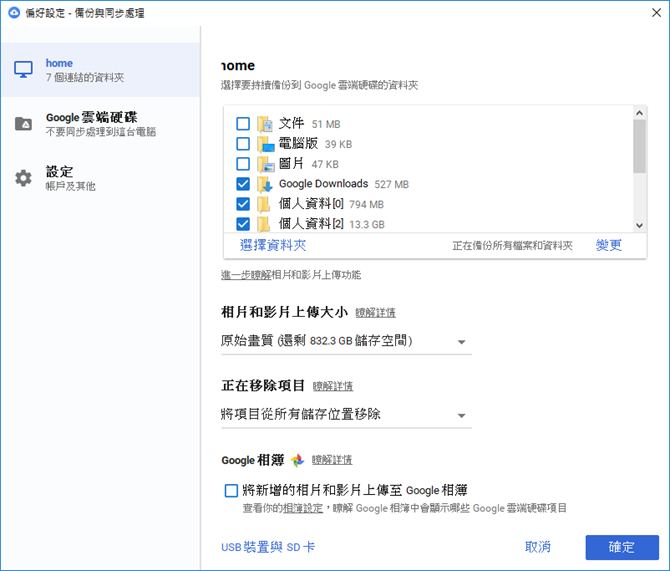
Task: Uncheck the 個人資料[0] checkbox
Action: pos(243,204)
